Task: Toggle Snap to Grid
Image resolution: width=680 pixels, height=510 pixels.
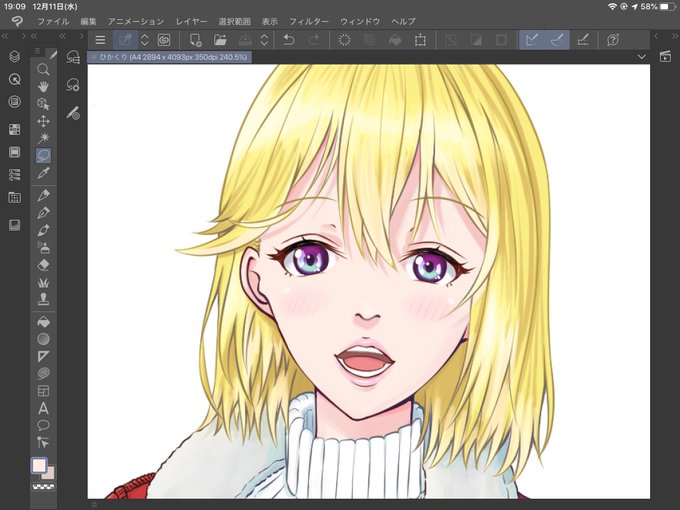Action: pos(583,40)
